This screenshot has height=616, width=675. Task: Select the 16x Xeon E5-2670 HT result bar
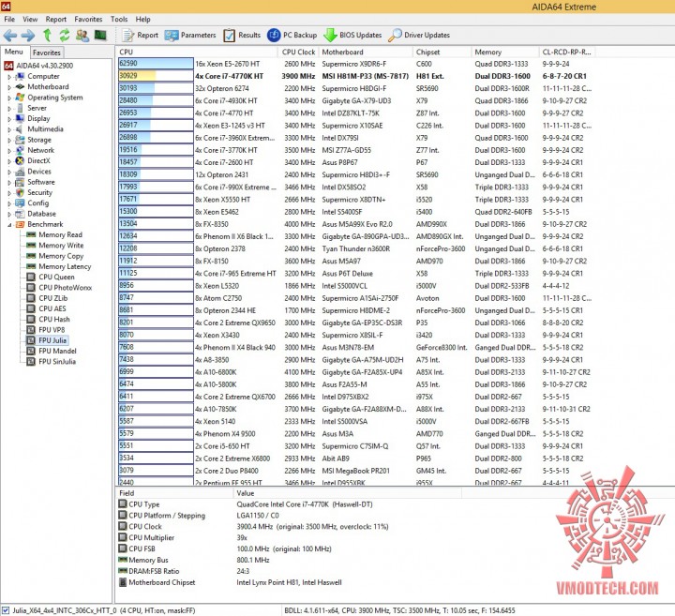[x=156, y=64]
